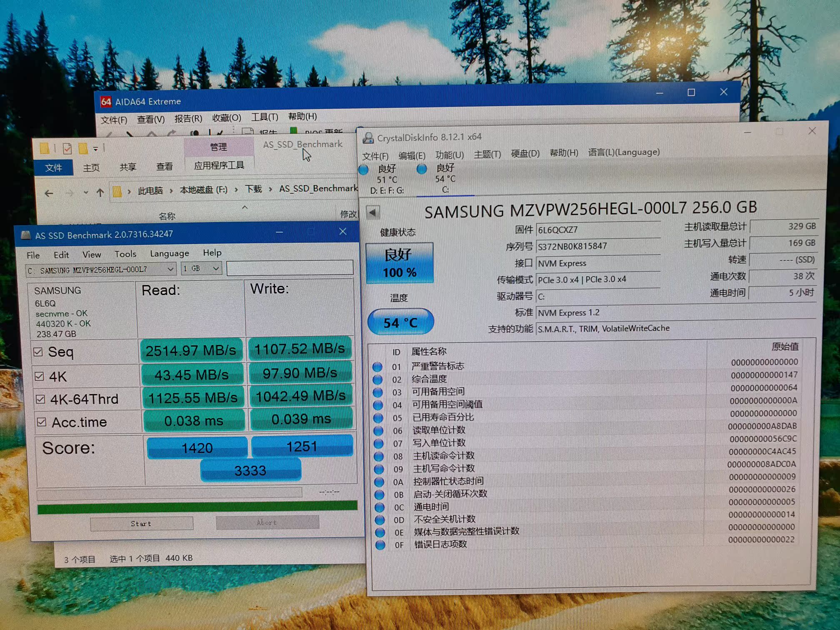Screen dimensions: 840x630
Task: Uncheck the Seq benchmark checkbox
Action: point(38,352)
